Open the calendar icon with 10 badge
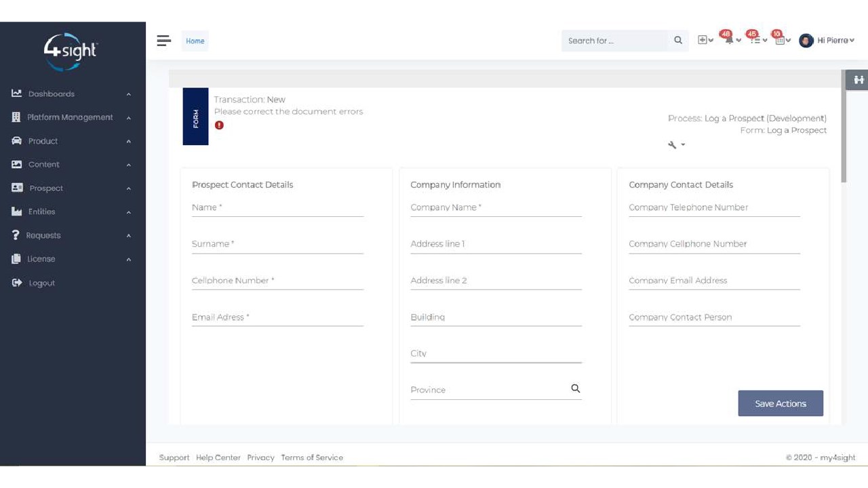This screenshot has height=488, width=868. coord(781,41)
